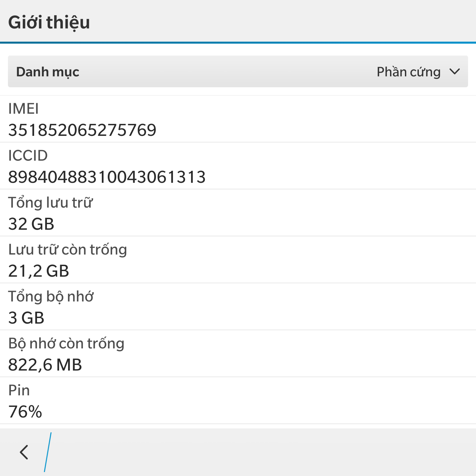Click the 21,2 GB free storage value

coord(39,271)
